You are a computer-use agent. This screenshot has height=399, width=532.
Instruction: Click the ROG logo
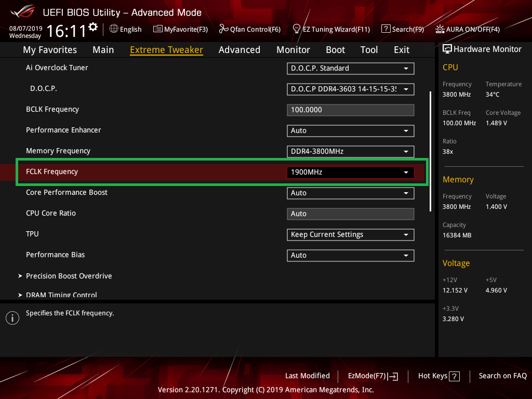tap(23, 11)
